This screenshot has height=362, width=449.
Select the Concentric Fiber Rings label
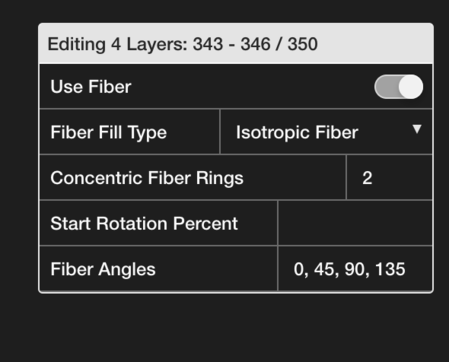click(x=147, y=178)
